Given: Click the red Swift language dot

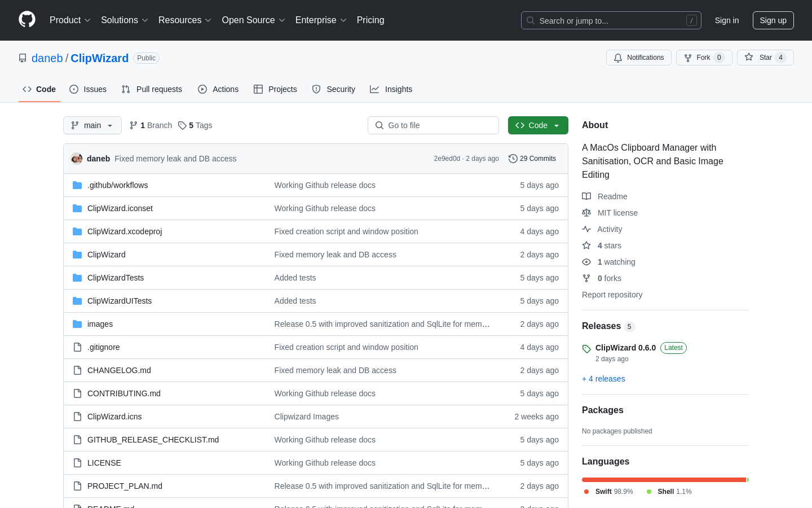Looking at the screenshot, I should point(586,492).
